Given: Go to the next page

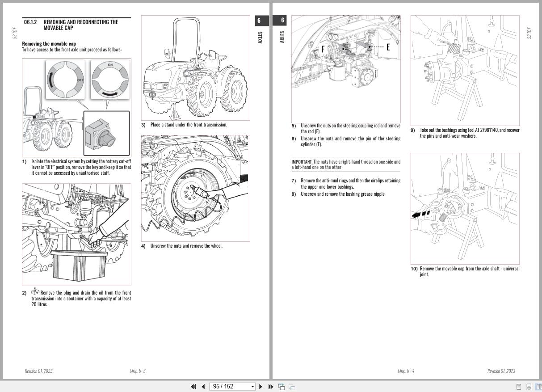Looking at the screenshot, I should pyautogui.click(x=261, y=387).
